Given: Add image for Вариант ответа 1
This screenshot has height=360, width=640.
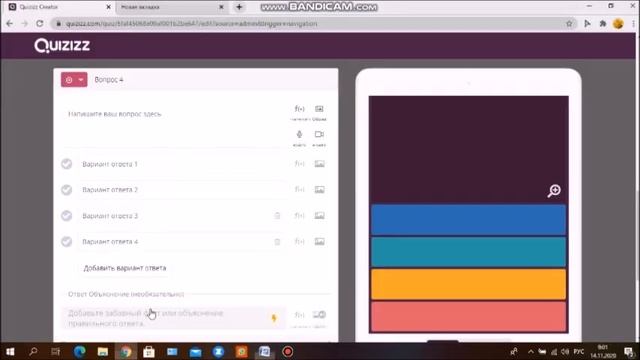Looking at the screenshot, I should tap(319, 164).
